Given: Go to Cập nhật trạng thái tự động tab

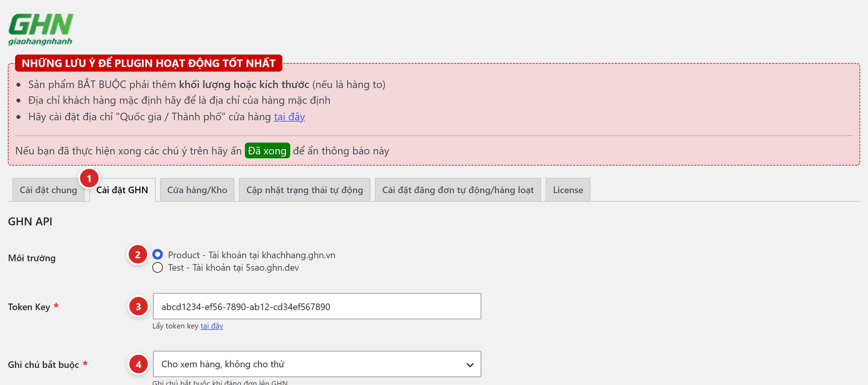Looking at the screenshot, I should 305,190.
